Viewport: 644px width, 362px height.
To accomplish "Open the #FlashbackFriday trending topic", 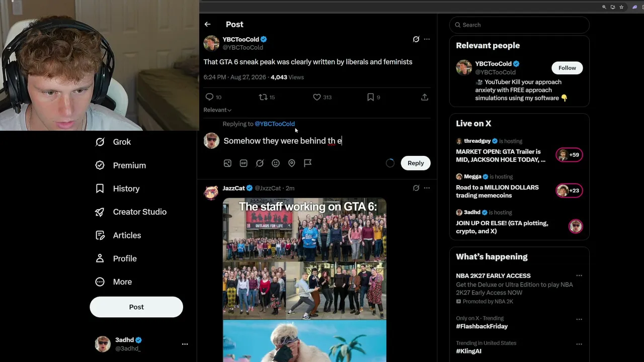I will pos(481,326).
